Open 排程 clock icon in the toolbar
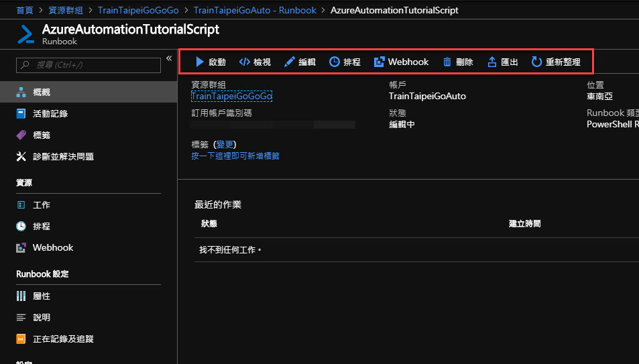Screen dimensions: 639x364 334,62
